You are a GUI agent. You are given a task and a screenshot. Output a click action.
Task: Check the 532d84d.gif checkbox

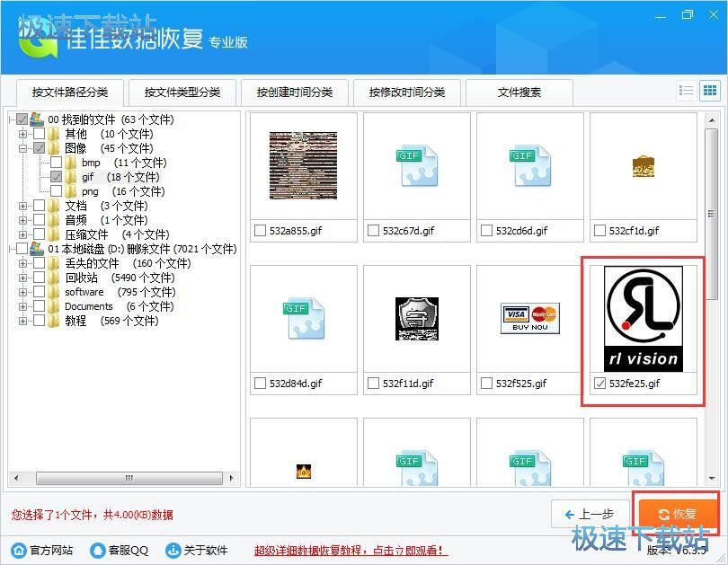(x=261, y=384)
